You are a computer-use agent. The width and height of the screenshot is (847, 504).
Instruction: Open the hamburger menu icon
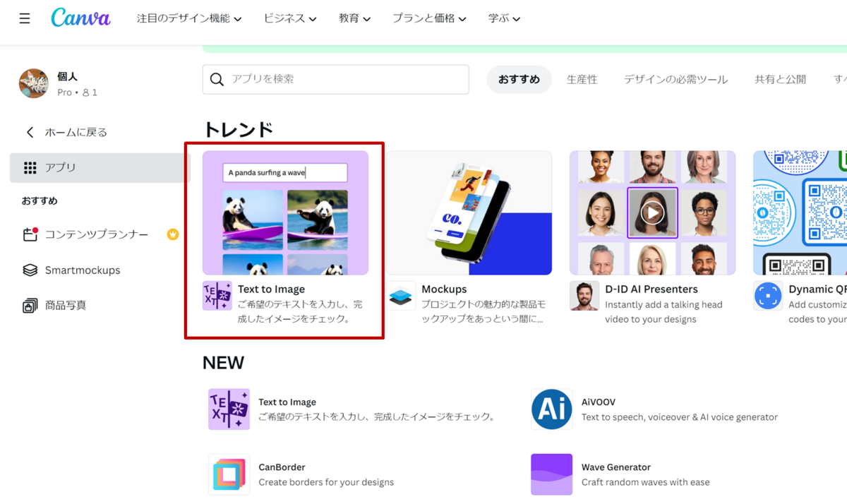(25, 18)
